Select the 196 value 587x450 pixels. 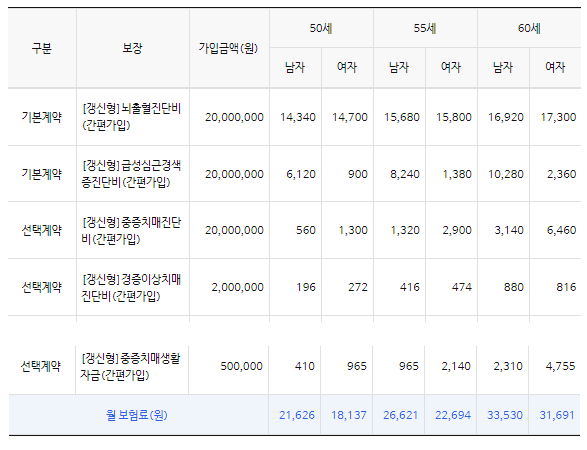pyautogui.click(x=306, y=287)
